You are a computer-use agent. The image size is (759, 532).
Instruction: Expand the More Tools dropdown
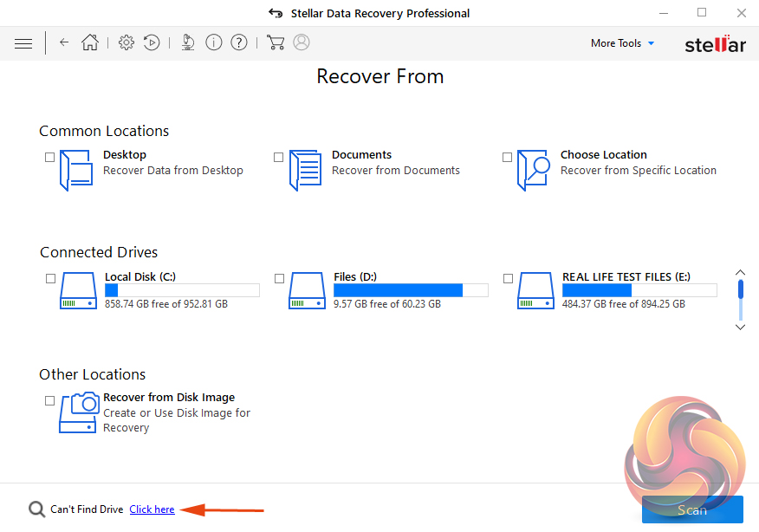622,43
